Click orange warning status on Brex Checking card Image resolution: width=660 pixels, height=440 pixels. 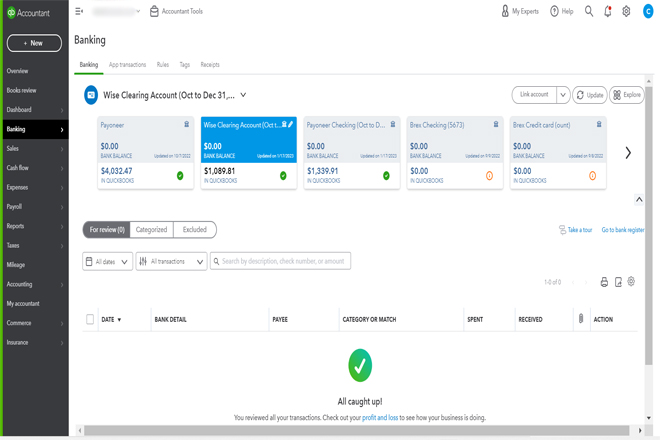tap(490, 176)
